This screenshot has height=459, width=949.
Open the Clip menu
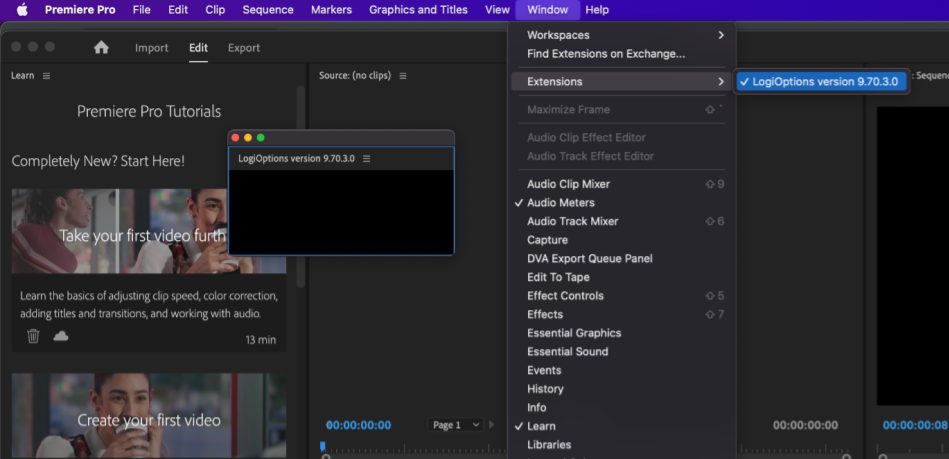[215, 10]
